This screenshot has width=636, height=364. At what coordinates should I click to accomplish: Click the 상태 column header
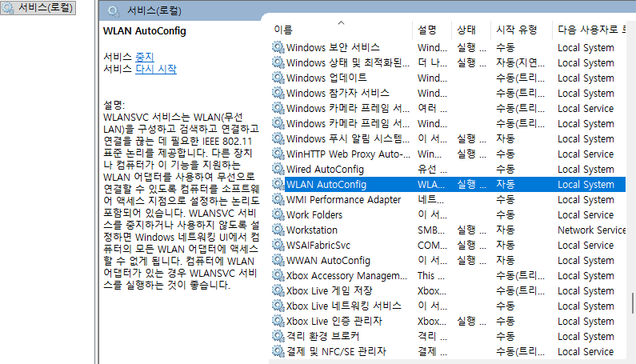coord(466,30)
